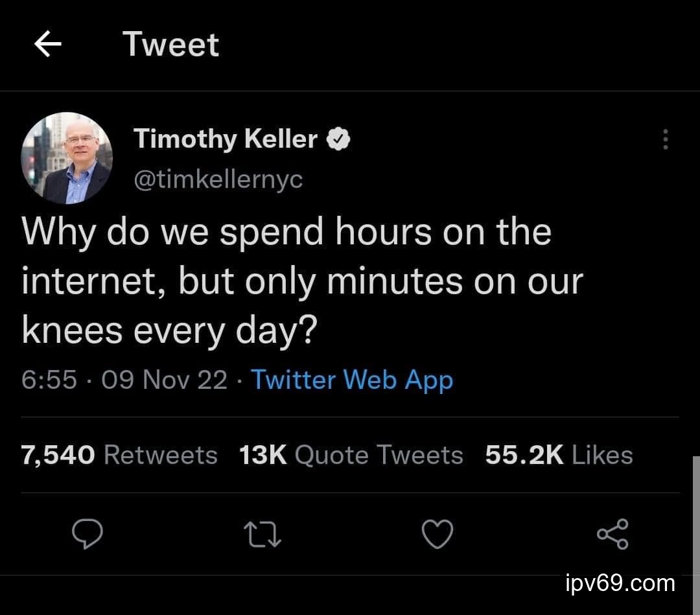The image size is (700, 615).
Task: Open Timothy Keller's profile picture
Action: [x=67, y=158]
